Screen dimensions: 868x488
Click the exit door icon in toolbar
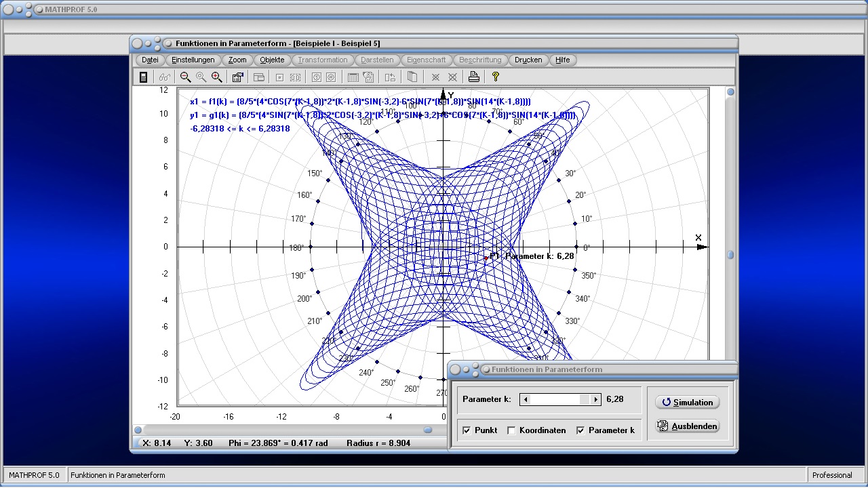point(143,77)
